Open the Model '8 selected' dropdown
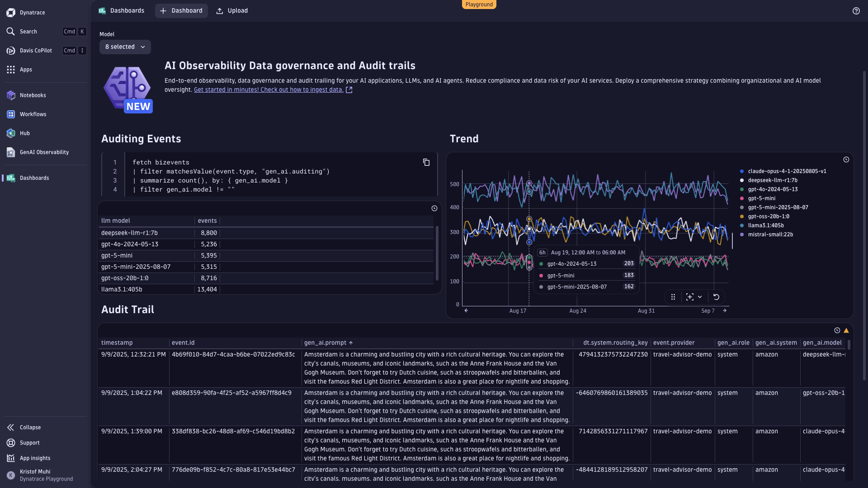Image resolution: width=868 pixels, height=488 pixels. tap(125, 47)
